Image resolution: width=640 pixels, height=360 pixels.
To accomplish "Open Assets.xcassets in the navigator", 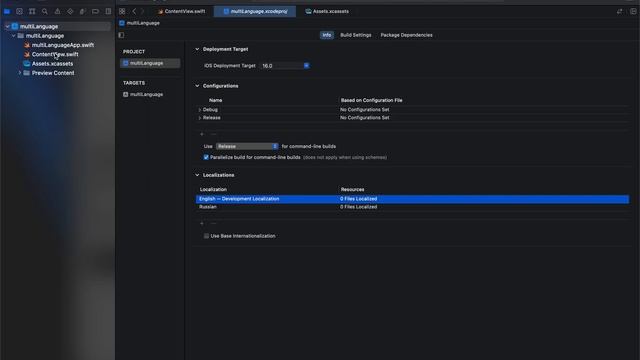I will tap(53, 64).
